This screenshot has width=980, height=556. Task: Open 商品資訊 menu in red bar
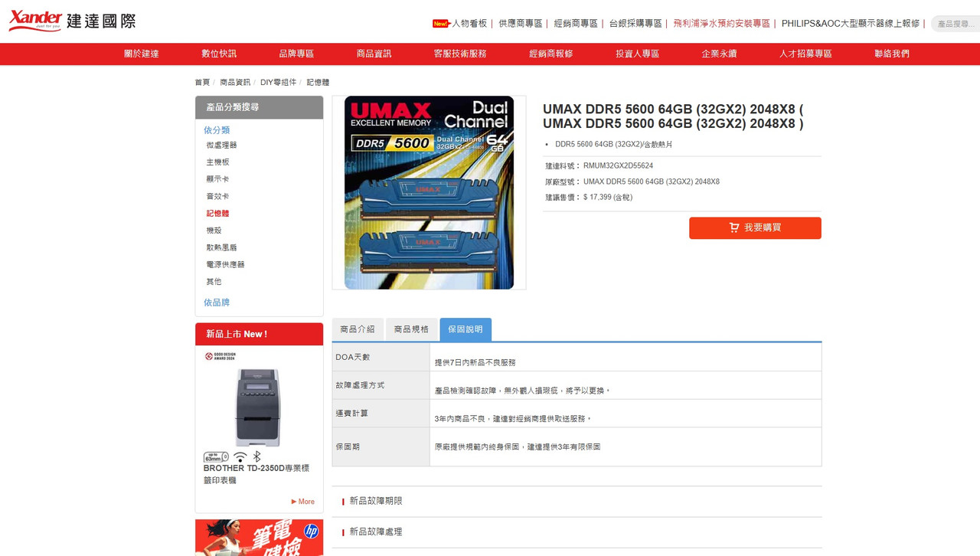374,54
